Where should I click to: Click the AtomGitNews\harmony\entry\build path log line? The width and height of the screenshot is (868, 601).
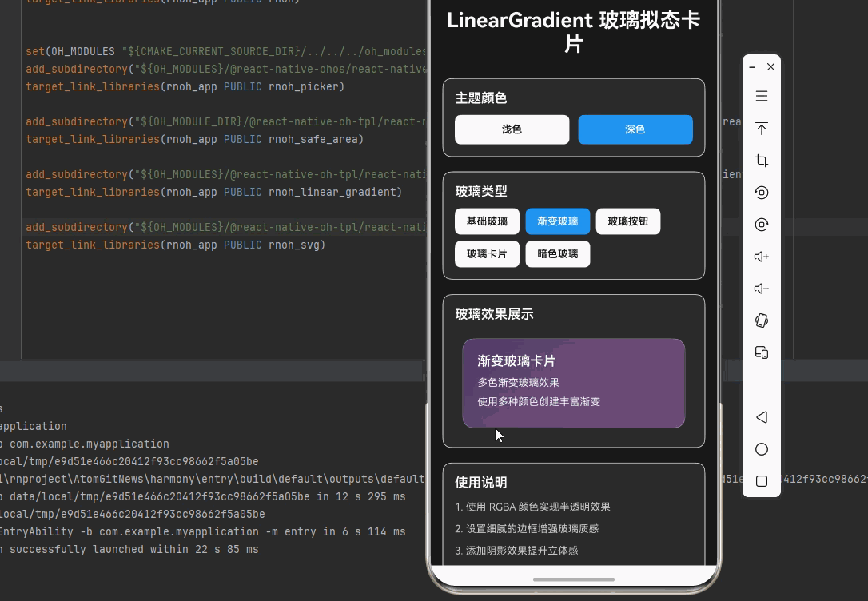pos(213,480)
